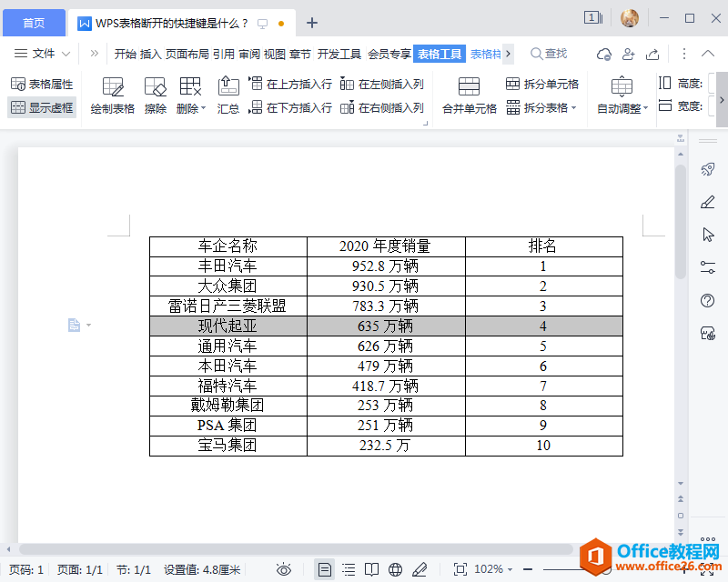Open the pen style sidebar icon
Screen dimensions: 728x582
point(708,202)
